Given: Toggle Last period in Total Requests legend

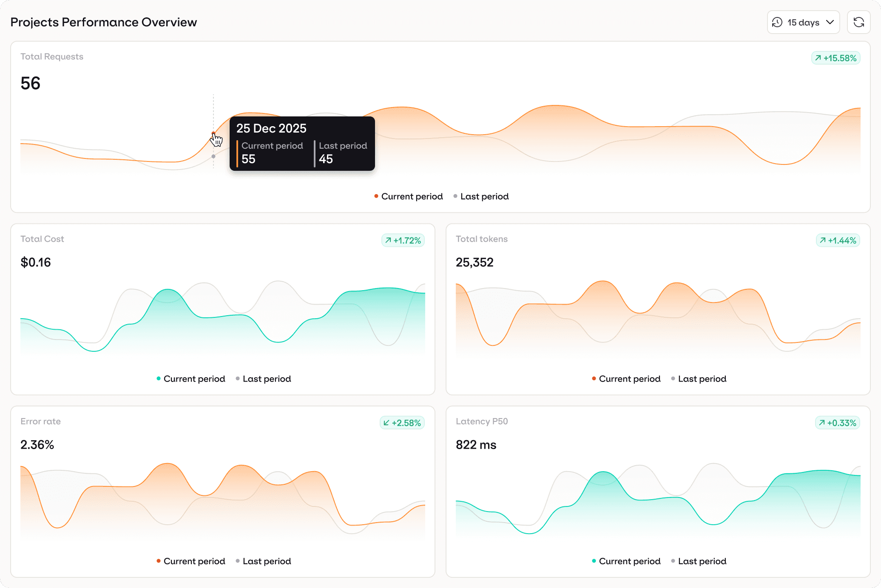Looking at the screenshot, I should click(481, 196).
